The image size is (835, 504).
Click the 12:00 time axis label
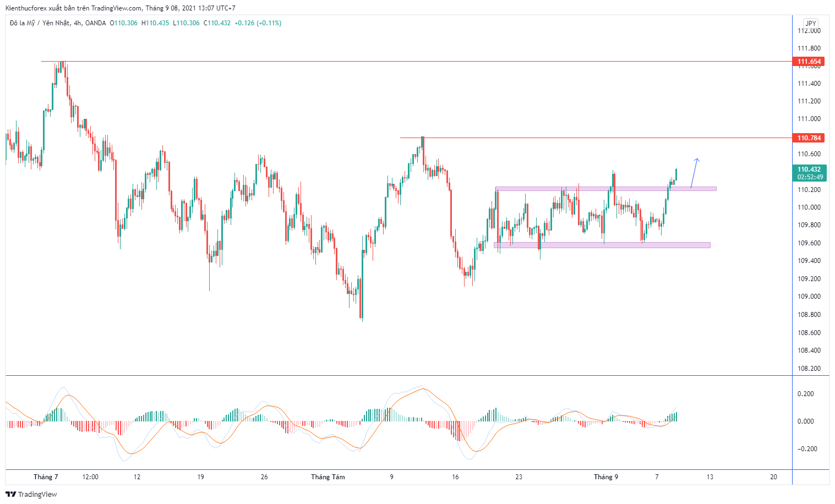[x=90, y=477]
